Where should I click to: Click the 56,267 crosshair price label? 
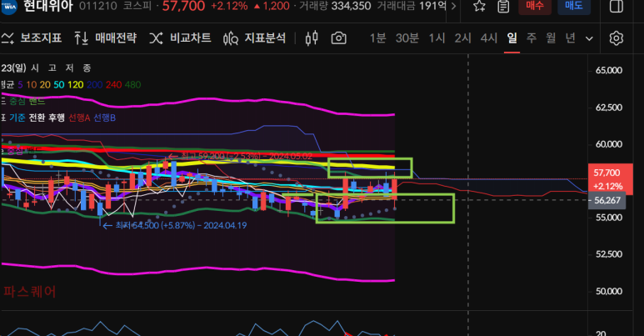tap(607, 200)
